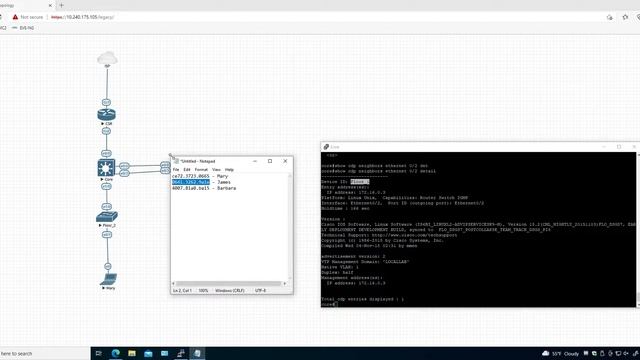
Task: Click the favorites star icon in browser
Action: 625,17
